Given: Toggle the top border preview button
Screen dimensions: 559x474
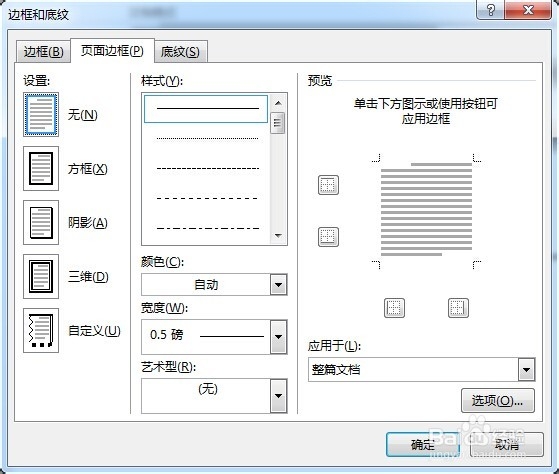Looking at the screenshot, I should tap(328, 185).
